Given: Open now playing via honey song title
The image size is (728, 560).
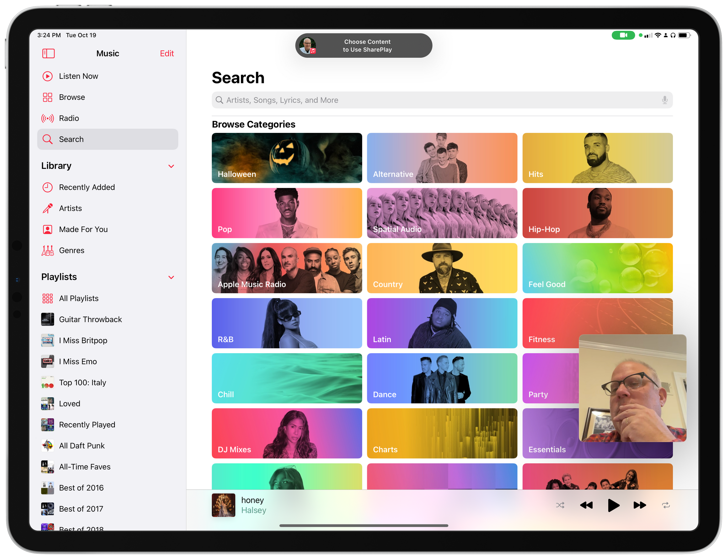Looking at the screenshot, I should [252, 500].
